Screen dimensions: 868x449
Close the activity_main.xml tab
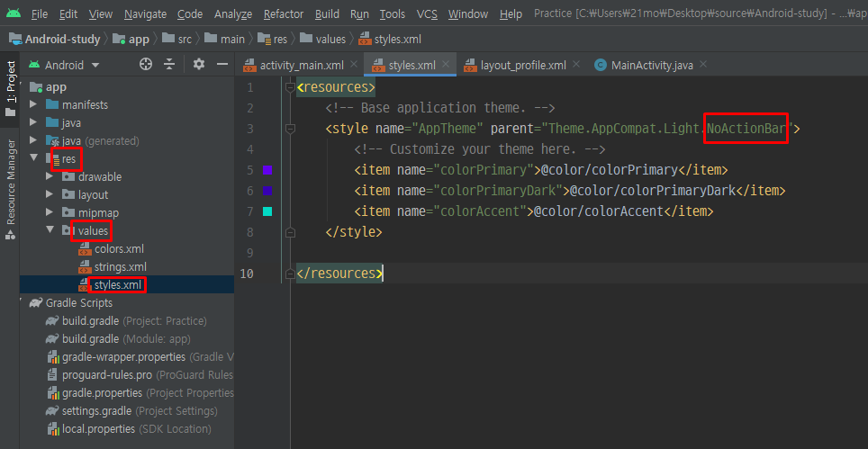(354, 65)
